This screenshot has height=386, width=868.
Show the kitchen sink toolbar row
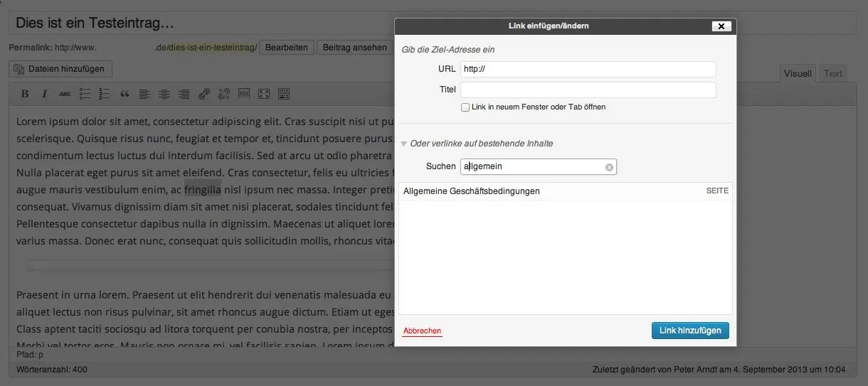[x=284, y=94]
